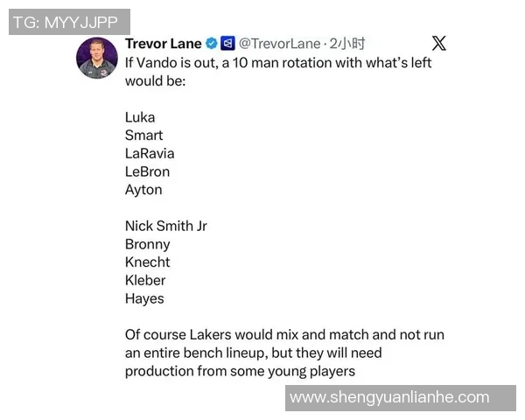
Task: Click the square affiliate badge beside the checkmark
Action: [x=227, y=43]
